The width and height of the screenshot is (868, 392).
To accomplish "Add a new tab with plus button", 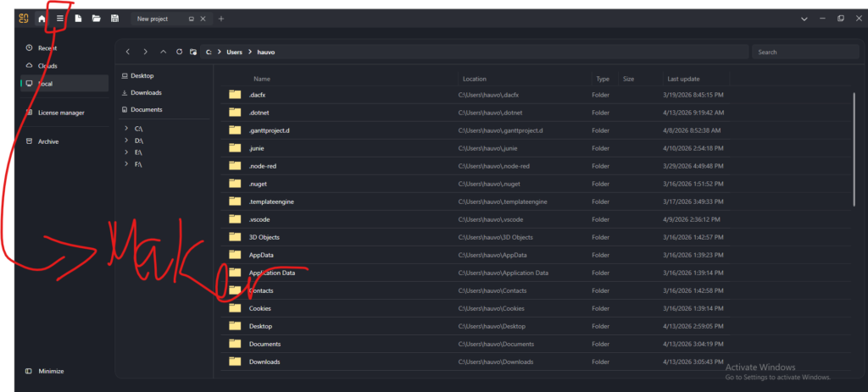I will pyautogui.click(x=221, y=19).
